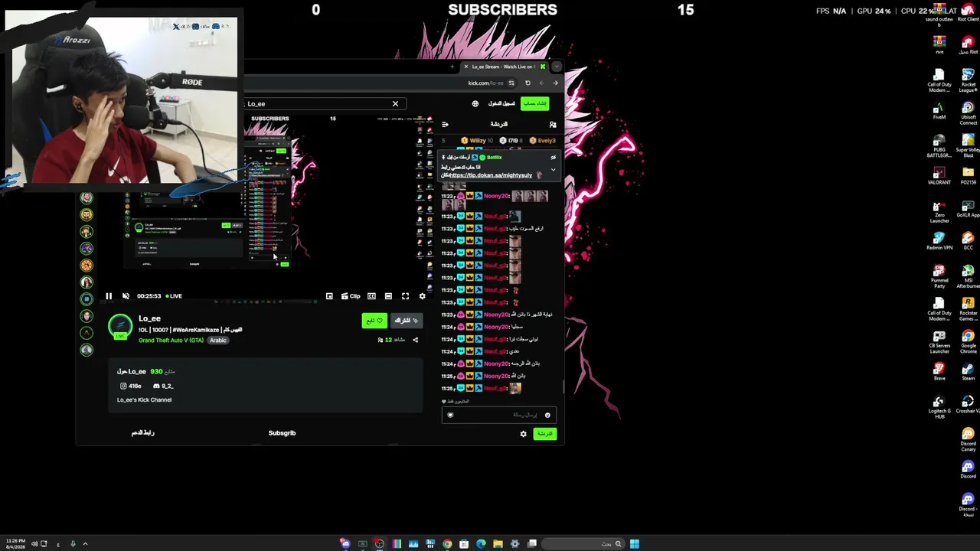The image size is (980, 551).
Task: Open chat settings gear
Action: tap(524, 434)
